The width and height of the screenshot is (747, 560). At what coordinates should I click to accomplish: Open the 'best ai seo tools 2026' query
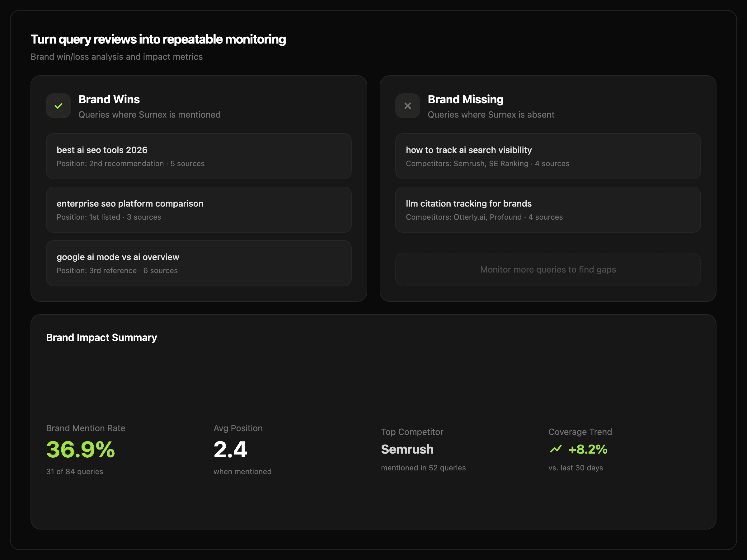(x=199, y=156)
